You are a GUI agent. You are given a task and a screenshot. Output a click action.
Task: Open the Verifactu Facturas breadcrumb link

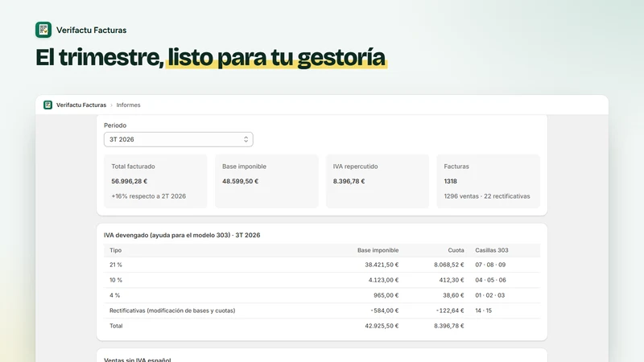pyautogui.click(x=81, y=105)
